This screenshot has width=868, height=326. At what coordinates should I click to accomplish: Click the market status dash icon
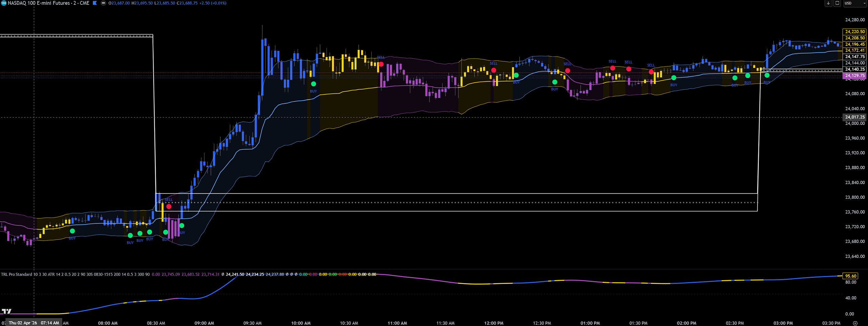tap(103, 3)
